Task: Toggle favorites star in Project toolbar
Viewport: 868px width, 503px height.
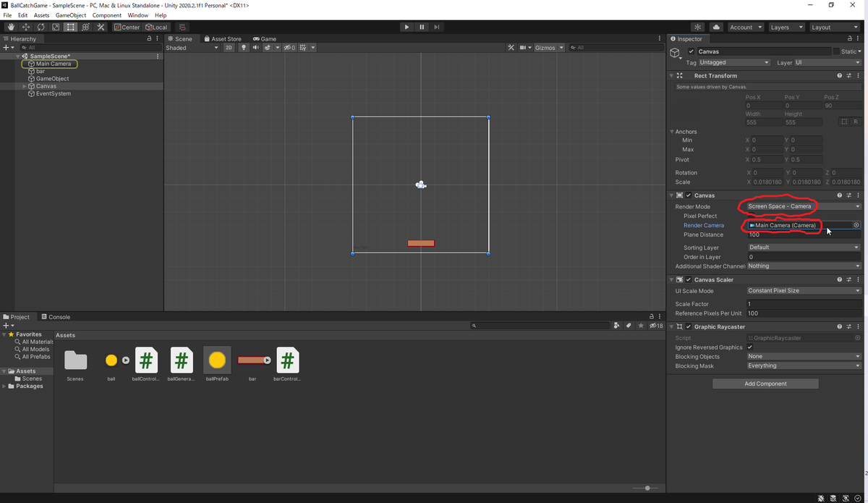Action: 641,326
